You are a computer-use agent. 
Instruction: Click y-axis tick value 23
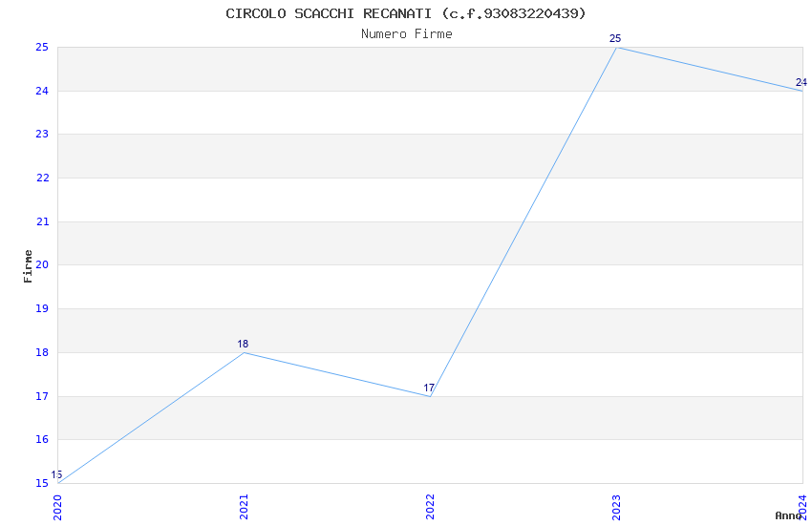pyautogui.click(x=42, y=134)
